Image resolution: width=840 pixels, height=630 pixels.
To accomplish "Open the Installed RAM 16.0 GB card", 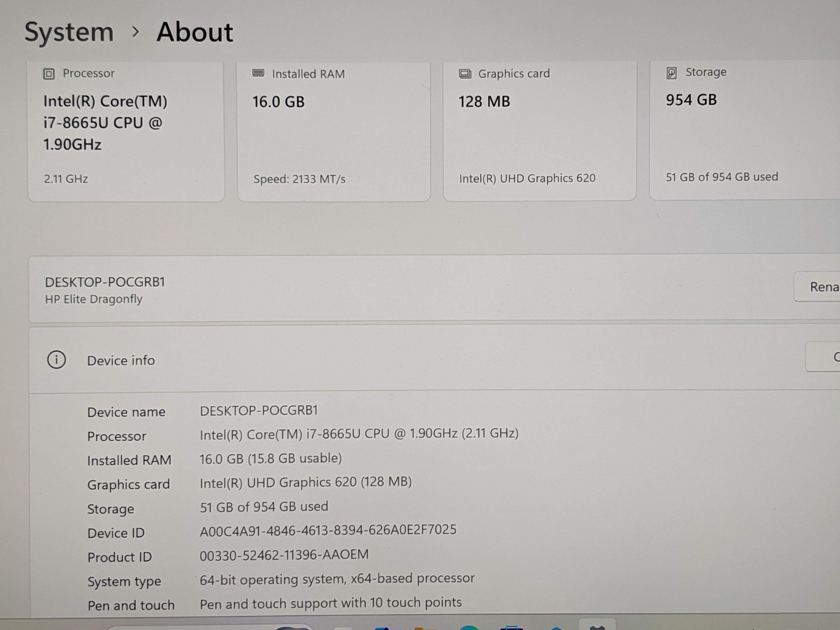I will pos(334,131).
